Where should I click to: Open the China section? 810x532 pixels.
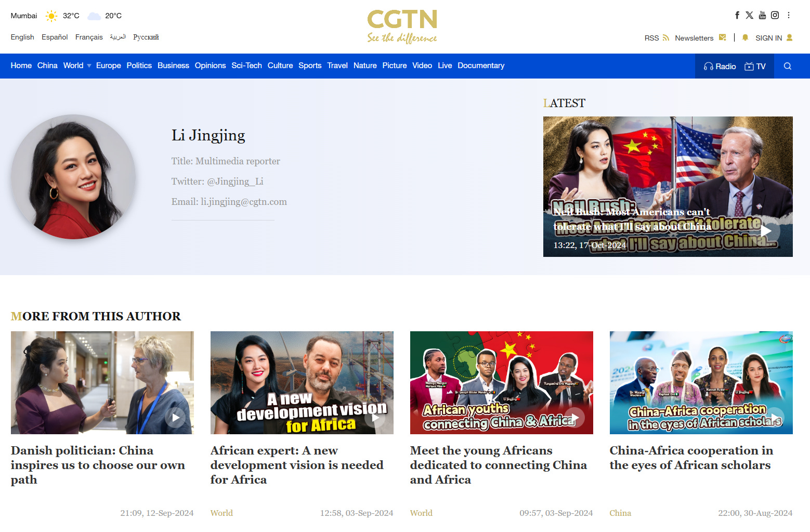pyautogui.click(x=47, y=66)
